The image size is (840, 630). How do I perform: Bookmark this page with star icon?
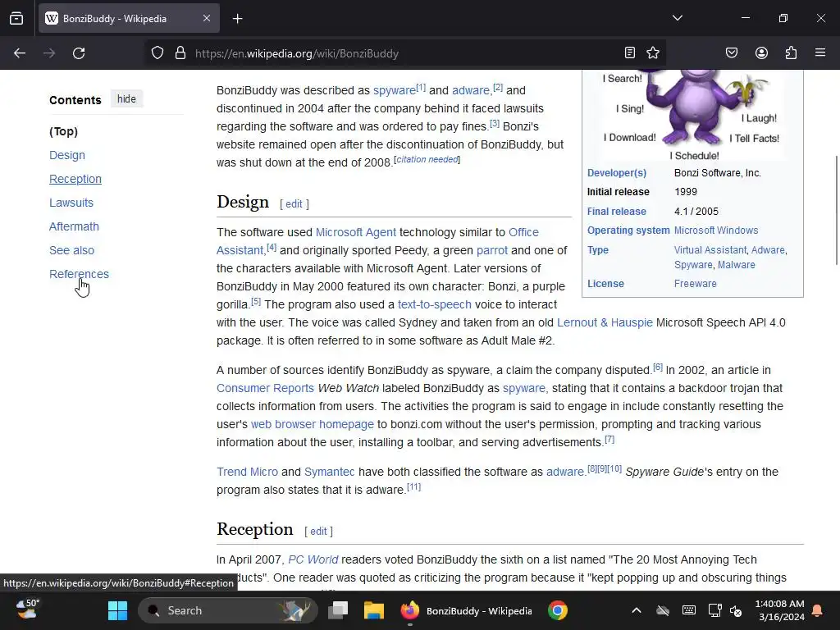click(653, 52)
